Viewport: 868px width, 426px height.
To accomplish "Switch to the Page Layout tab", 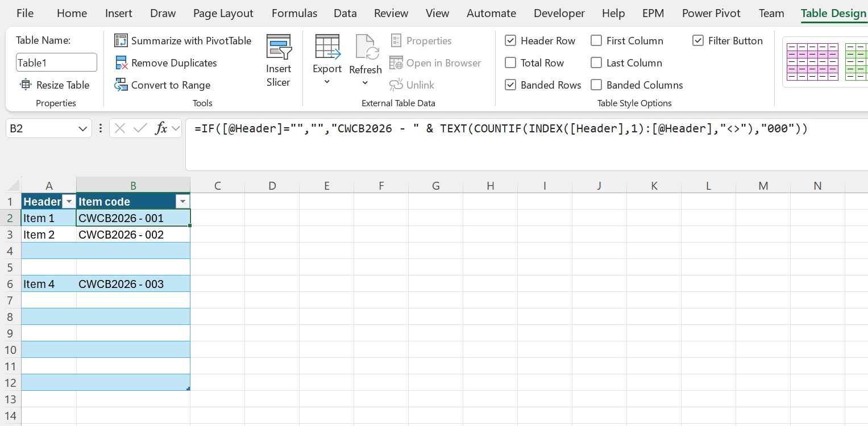I will pos(223,13).
